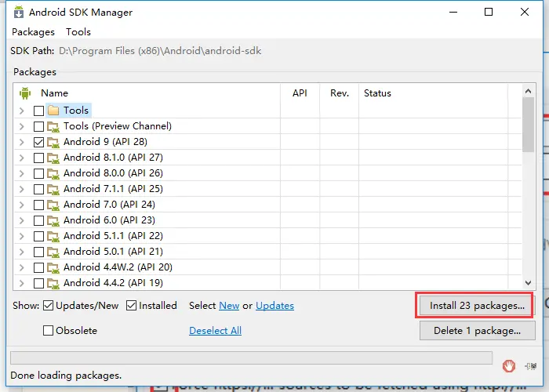Click the Updates selection link

(x=274, y=306)
